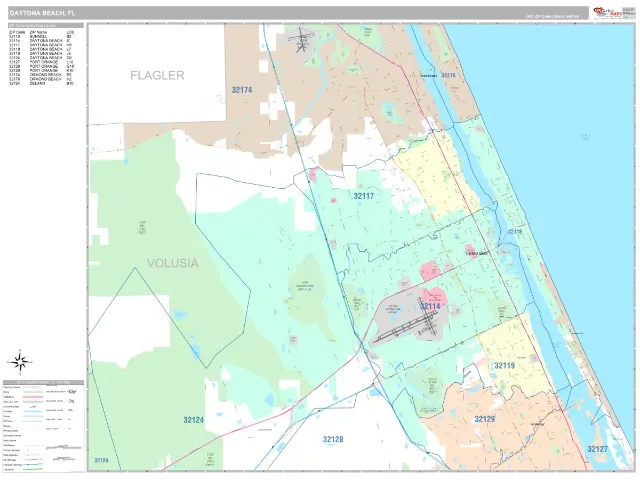Click the large City sample text in the legend

coord(72,392)
